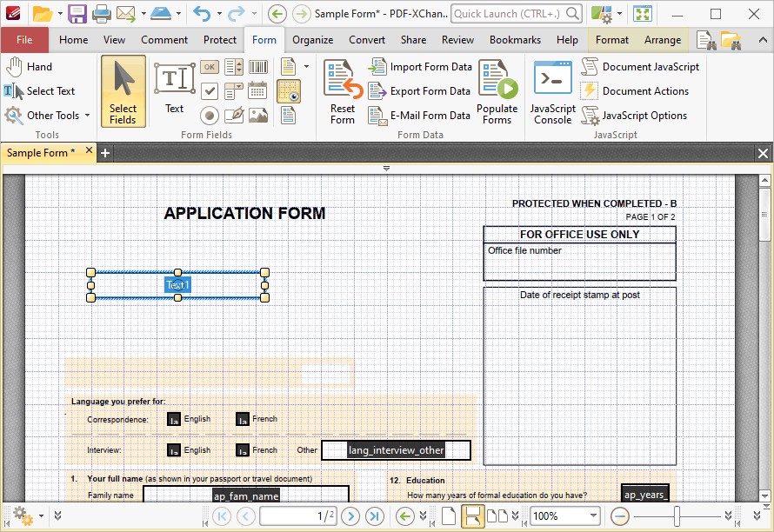Switch to the Organize ribbon tab
The height and width of the screenshot is (532, 774).
312,40
